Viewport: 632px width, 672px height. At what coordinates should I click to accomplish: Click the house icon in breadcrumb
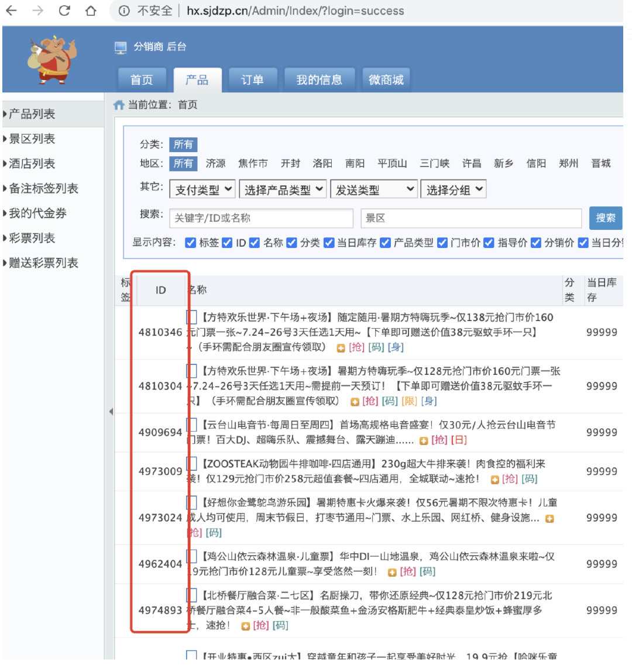pos(119,105)
